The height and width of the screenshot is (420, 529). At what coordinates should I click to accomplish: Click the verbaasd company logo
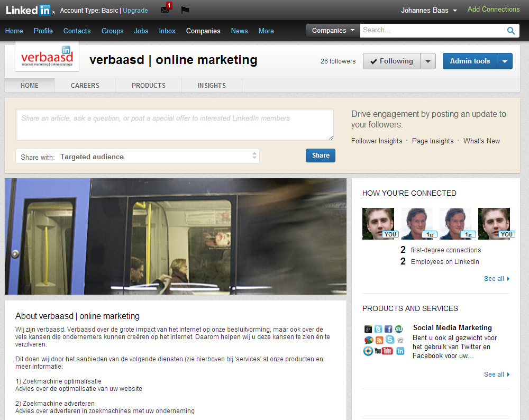coord(47,57)
